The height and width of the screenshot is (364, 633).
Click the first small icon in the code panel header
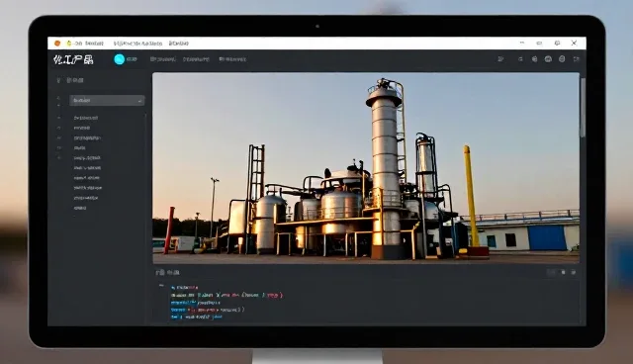551,273
